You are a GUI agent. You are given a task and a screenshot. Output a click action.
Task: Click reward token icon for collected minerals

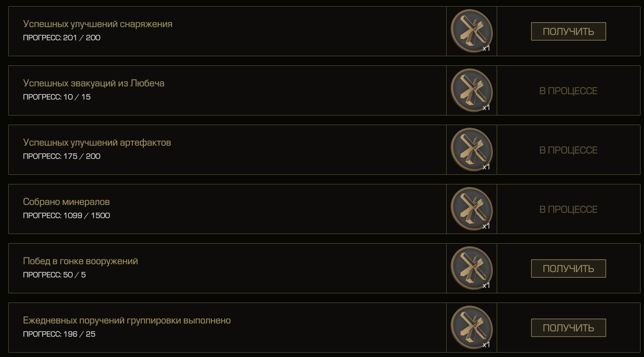coord(471,209)
